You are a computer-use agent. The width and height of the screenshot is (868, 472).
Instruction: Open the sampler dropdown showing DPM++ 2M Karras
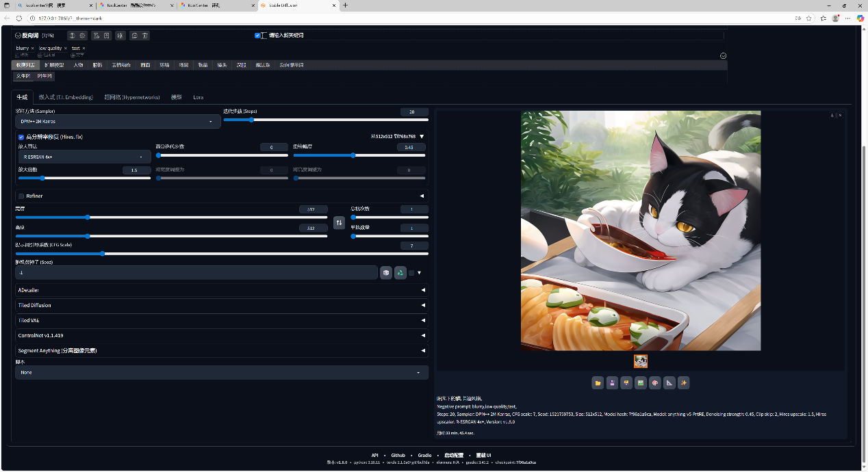118,122
